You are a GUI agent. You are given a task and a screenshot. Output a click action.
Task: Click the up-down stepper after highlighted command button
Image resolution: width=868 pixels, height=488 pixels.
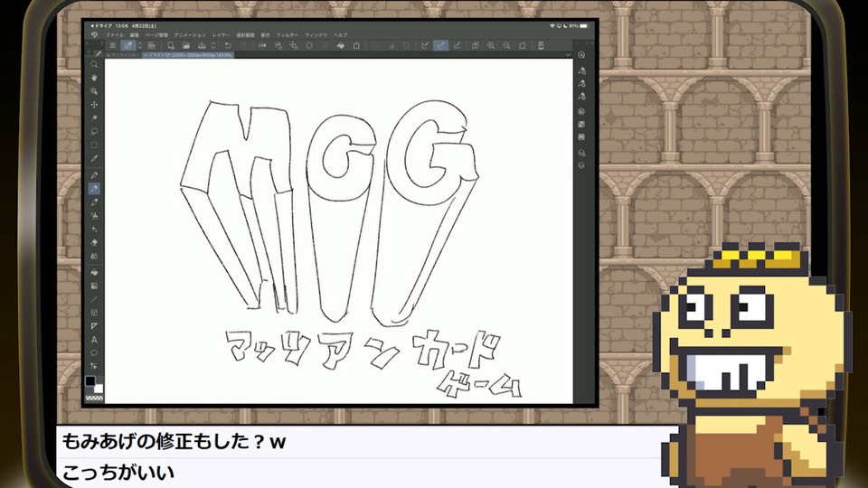(139, 46)
